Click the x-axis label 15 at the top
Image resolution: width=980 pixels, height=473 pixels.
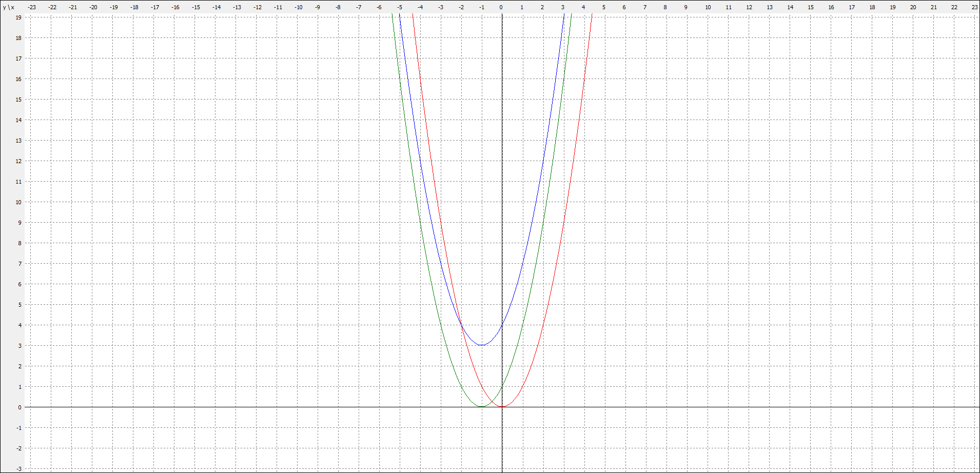tap(810, 7)
